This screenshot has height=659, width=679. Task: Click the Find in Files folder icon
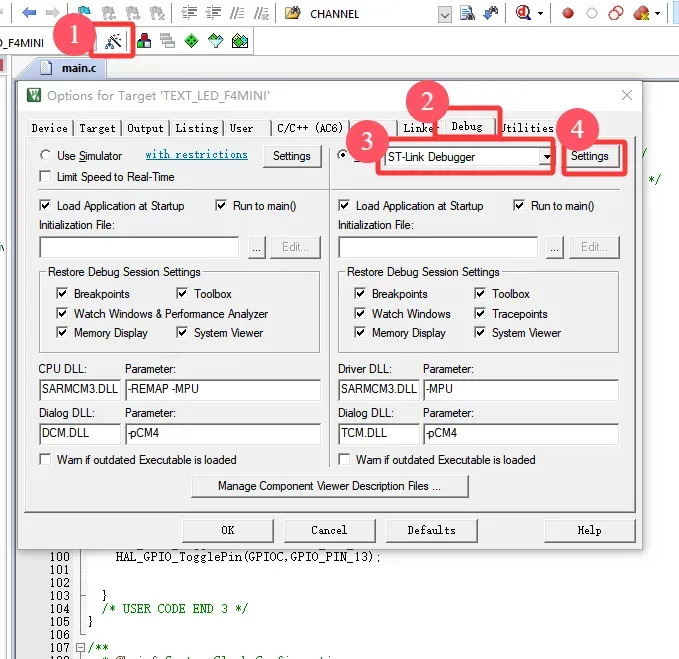pyautogui.click(x=293, y=13)
